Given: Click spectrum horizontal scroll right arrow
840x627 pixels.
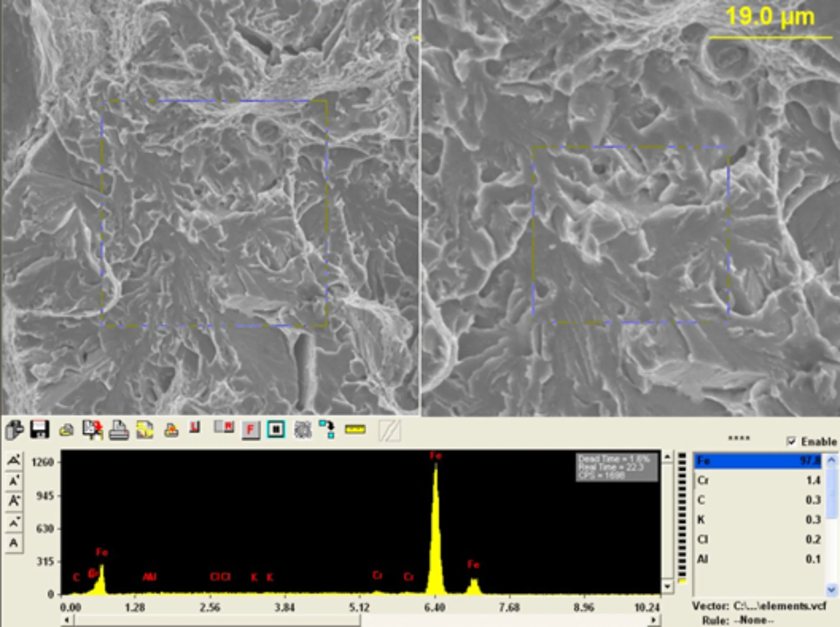Looking at the screenshot, I should (x=654, y=620).
